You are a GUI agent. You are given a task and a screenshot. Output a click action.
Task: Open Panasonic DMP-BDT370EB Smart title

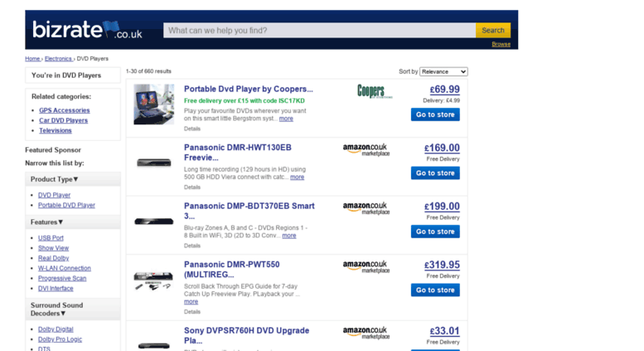click(x=249, y=211)
